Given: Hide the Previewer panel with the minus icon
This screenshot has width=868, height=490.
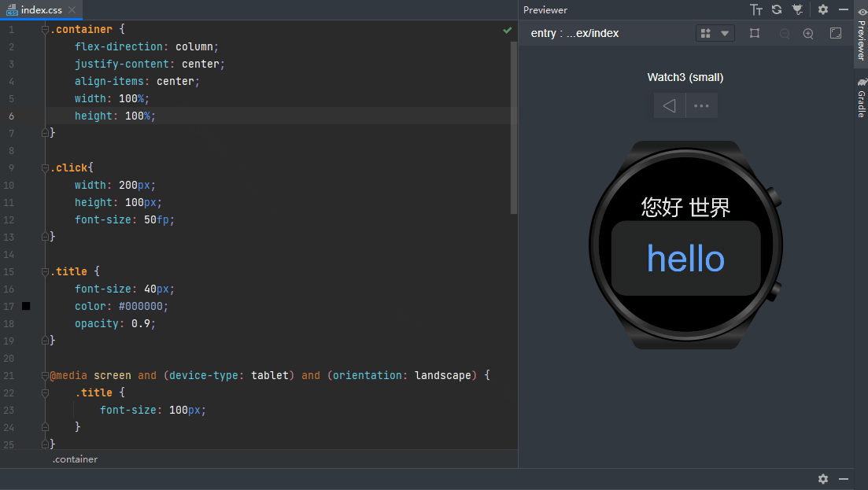Looking at the screenshot, I should (843, 9).
